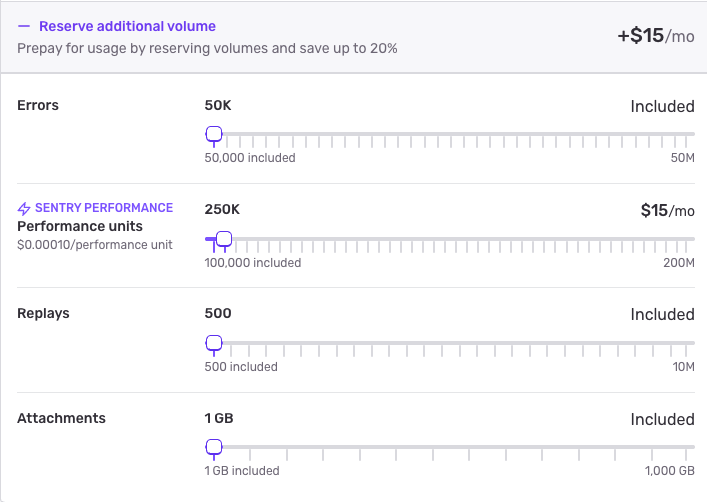This screenshot has height=502, width=707.
Task: Click the Errors slider handle
Action: 214,134
